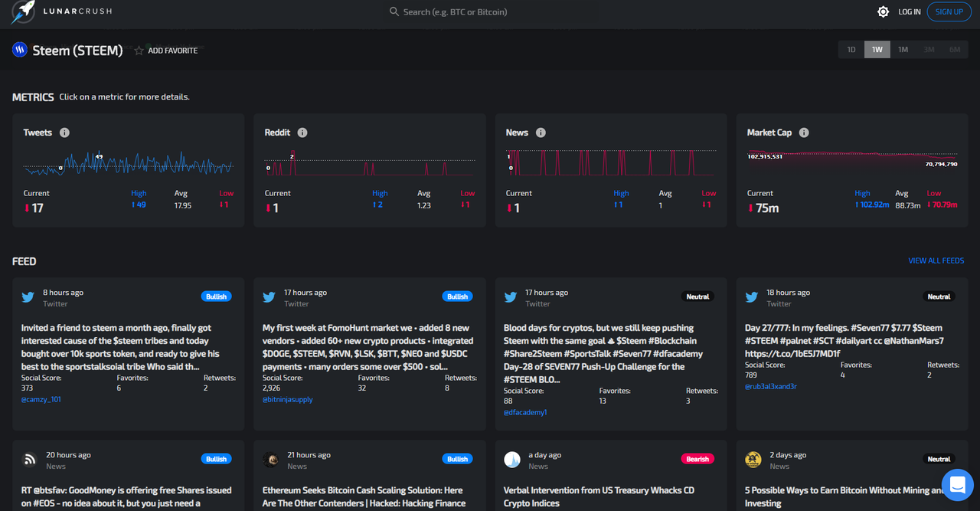Click Bullish badge on GoodMoney news card
Image resolution: width=980 pixels, height=511 pixels.
217,459
